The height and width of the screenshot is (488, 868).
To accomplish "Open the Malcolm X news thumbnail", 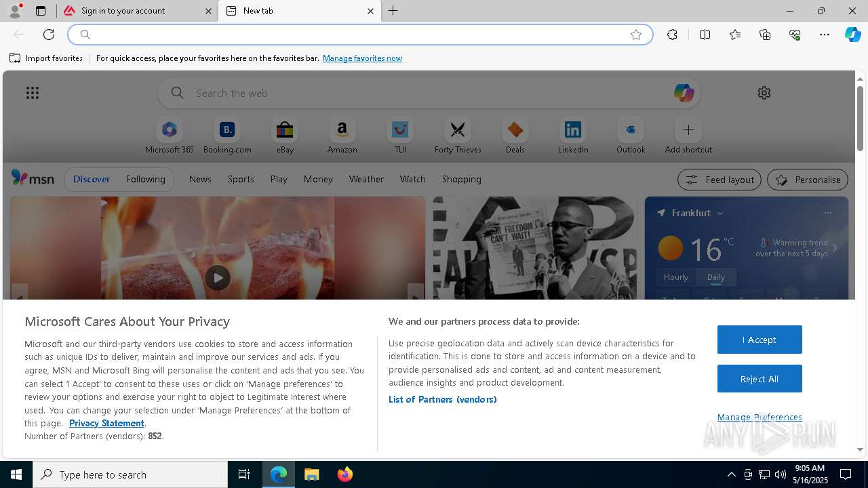I will [x=534, y=248].
